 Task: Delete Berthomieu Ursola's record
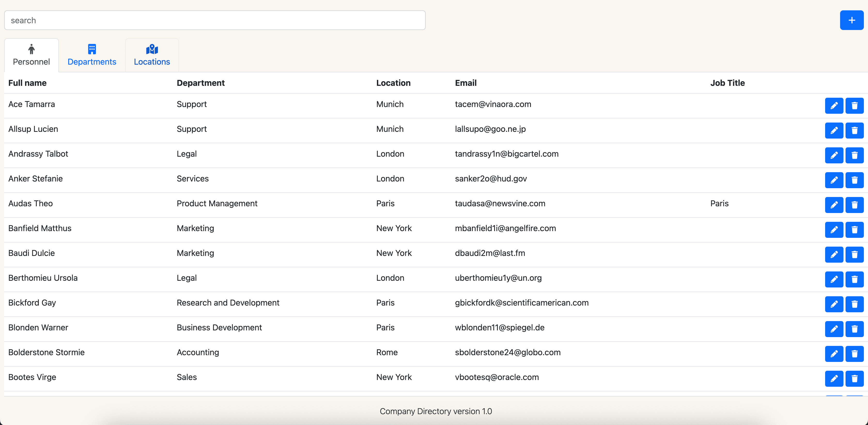[854, 279]
